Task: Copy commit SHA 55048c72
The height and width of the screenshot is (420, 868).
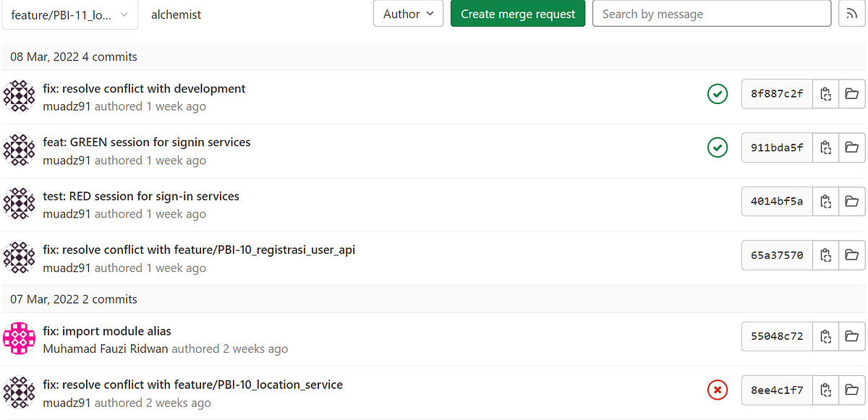Action: pos(825,336)
